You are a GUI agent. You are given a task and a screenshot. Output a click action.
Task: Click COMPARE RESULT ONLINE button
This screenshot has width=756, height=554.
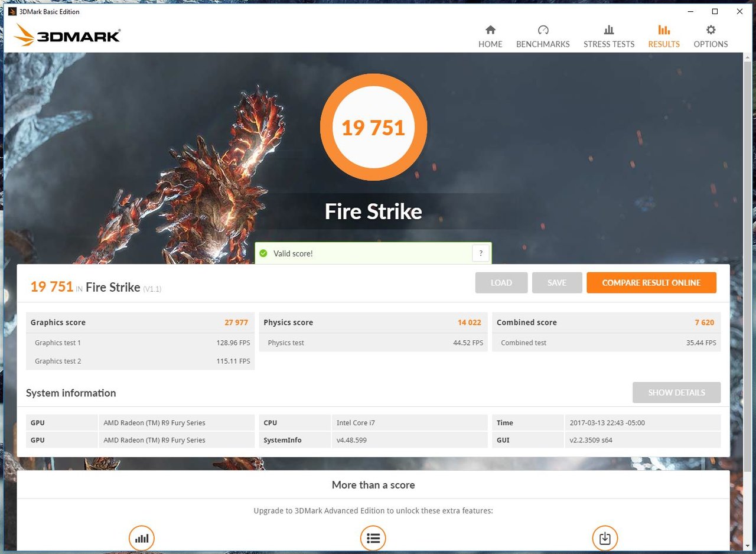(x=651, y=283)
